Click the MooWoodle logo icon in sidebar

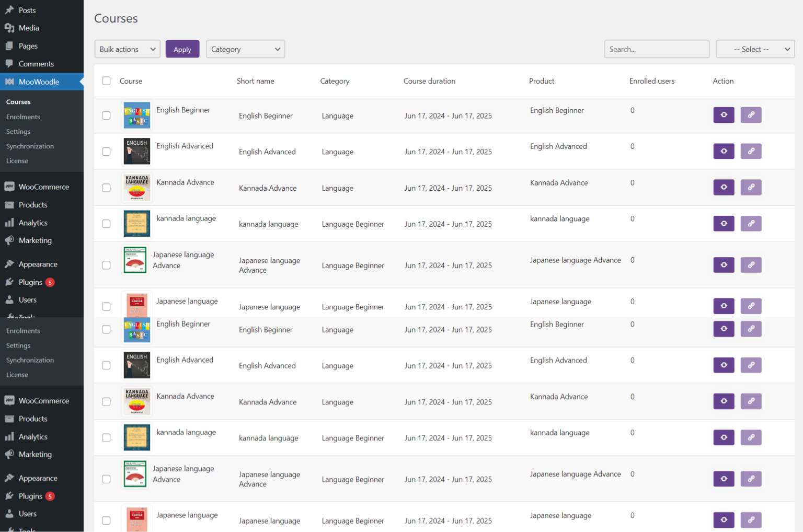point(9,82)
